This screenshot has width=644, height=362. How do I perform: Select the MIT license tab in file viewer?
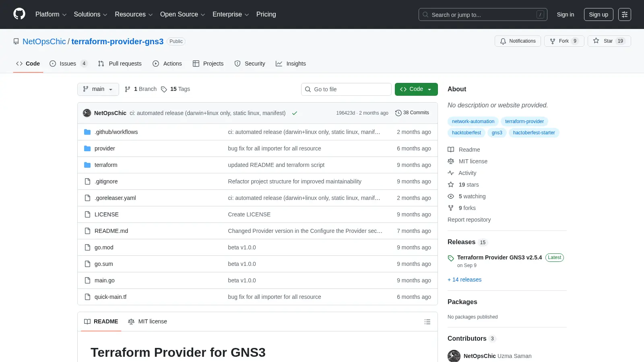point(147,321)
